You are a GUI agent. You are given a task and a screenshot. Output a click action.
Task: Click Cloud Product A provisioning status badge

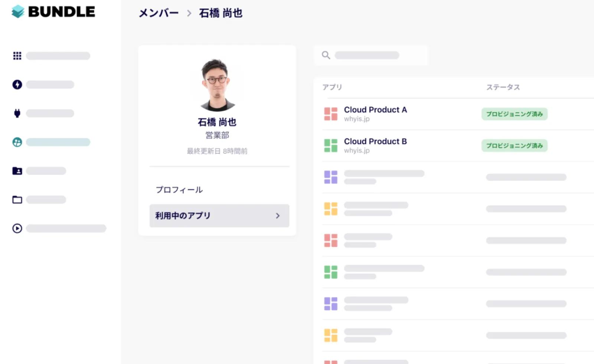514,114
